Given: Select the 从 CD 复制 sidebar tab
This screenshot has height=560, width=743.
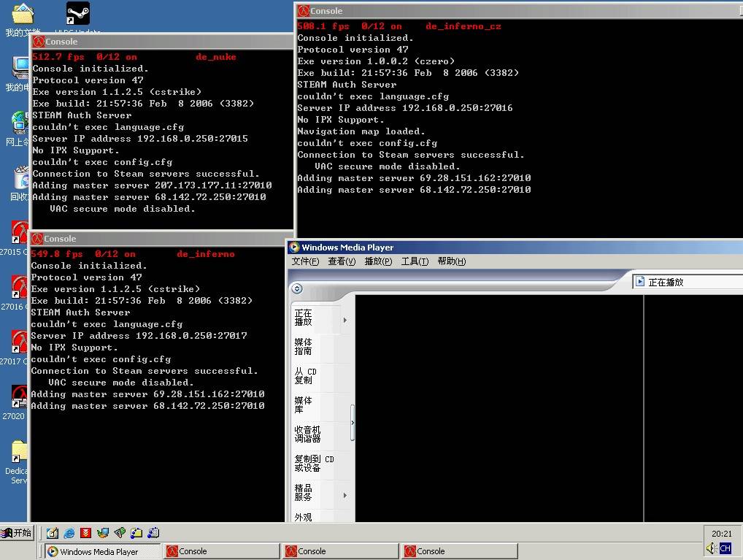Looking at the screenshot, I should pyautogui.click(x=315, y=376).
